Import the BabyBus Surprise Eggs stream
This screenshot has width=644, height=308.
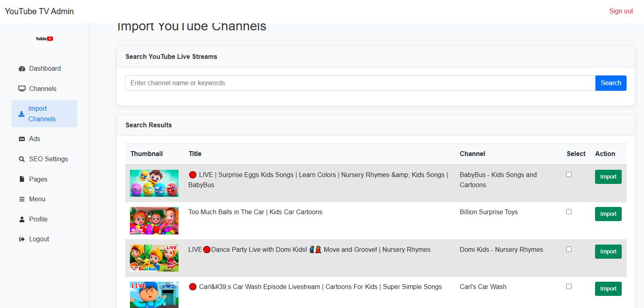(608, 177)
